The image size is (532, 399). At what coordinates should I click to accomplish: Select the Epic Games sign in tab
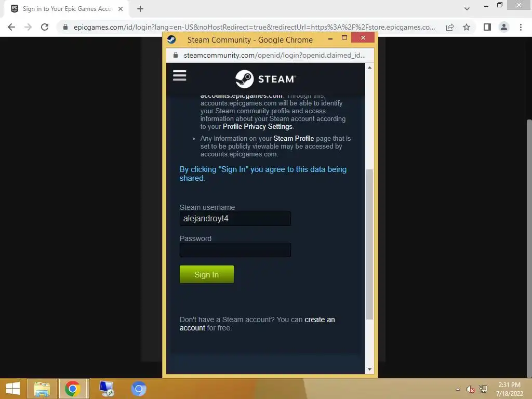67,9
